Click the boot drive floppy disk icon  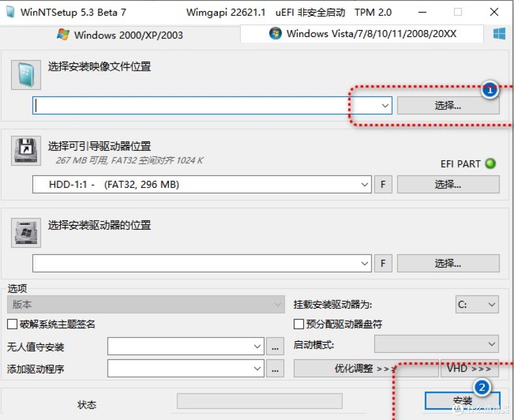point(26,151)
